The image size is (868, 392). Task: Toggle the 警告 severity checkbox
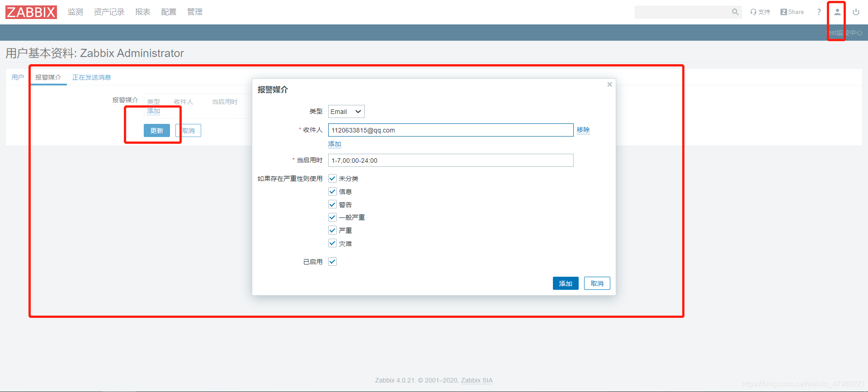coord(332,204)
